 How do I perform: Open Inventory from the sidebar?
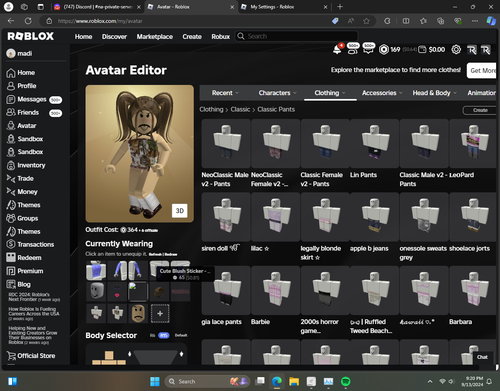[26, 165]
